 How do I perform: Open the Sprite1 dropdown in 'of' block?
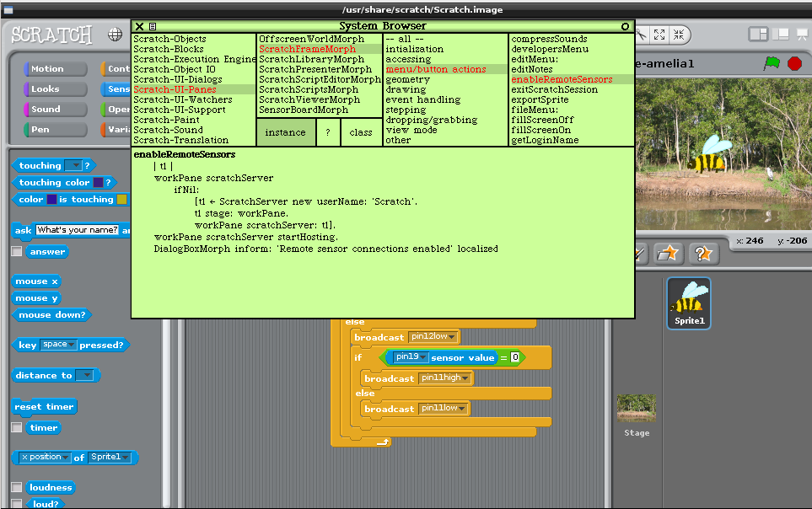tap(110, 458)
